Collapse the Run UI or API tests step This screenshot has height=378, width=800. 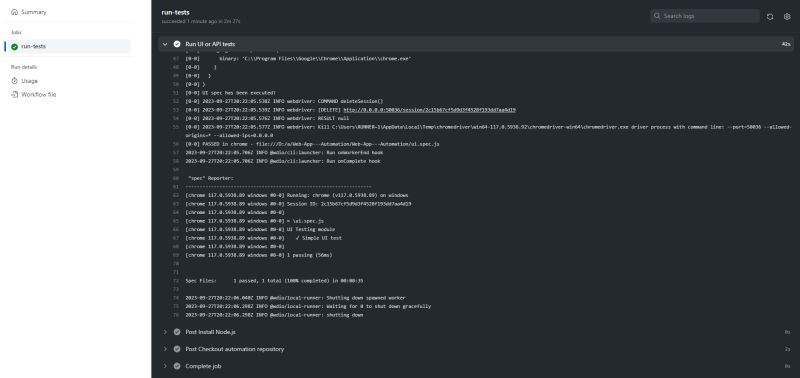(165, 44)
